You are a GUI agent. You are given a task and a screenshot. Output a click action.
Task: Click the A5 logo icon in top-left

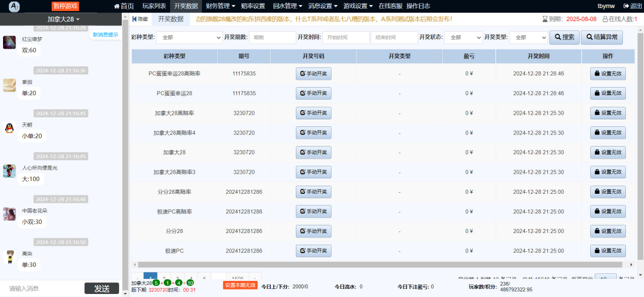tap(14, 6)
